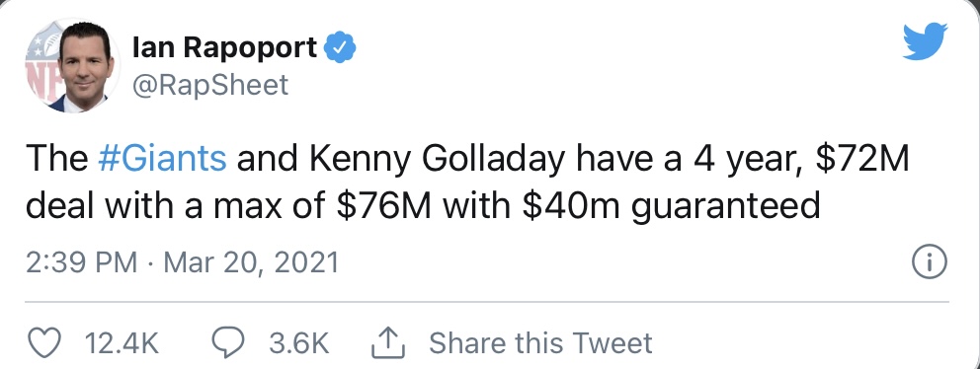The height and width of the screenshot is (369, 980).
Task: Click the blue verified checkmark badge
Action: pos(342,48)
